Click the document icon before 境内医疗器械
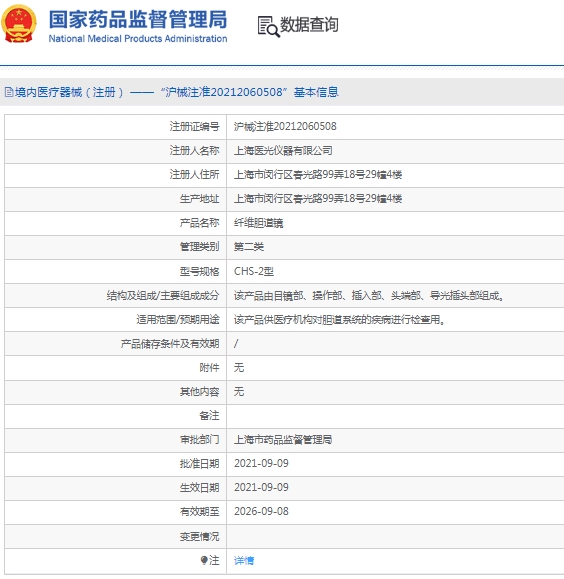The height and width of the screenshot is (579, 564). coord(9,92)
